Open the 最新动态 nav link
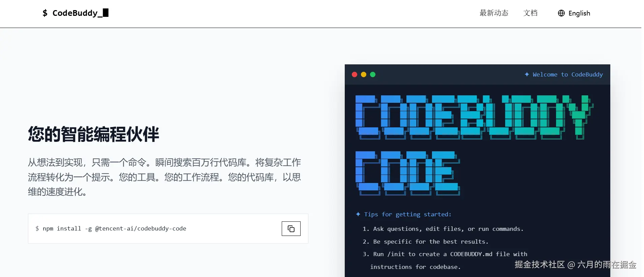Image resolution: width=644 pixels, height=277 pixels. pyautogui.click(x=494, y=13)
